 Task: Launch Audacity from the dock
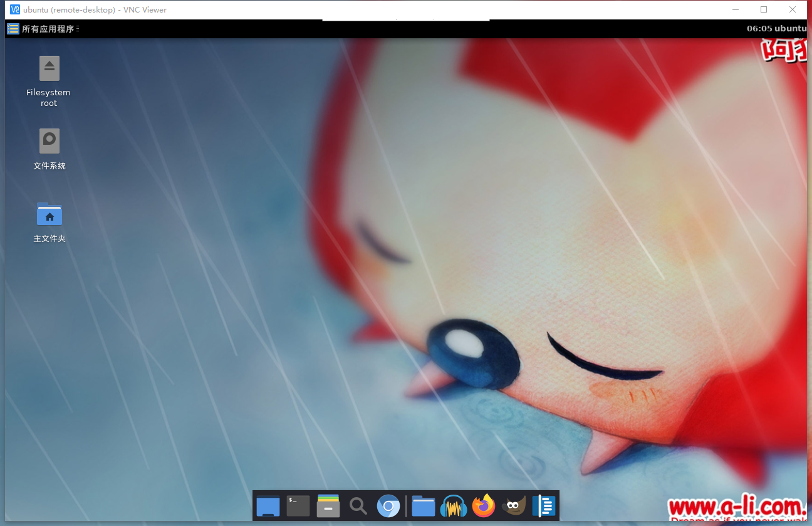click(x=454, y=506)
